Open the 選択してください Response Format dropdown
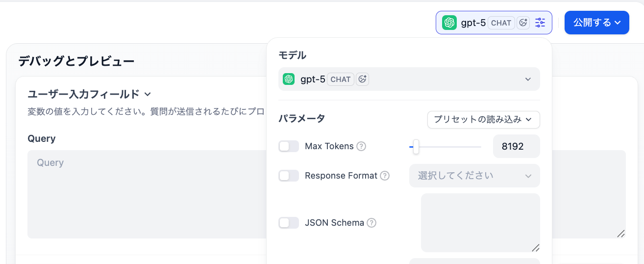The height and width of the screenshot is (264, 644). [474, 176]
